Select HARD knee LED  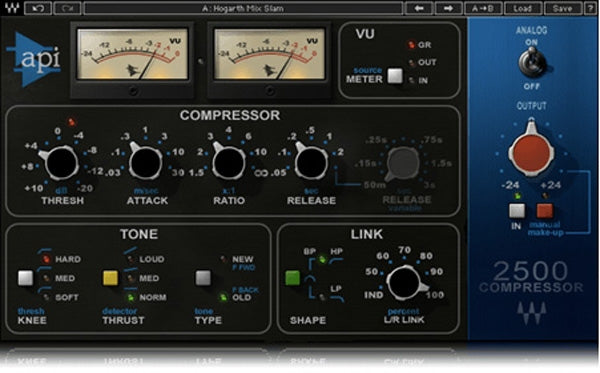[x=46, y=259]
